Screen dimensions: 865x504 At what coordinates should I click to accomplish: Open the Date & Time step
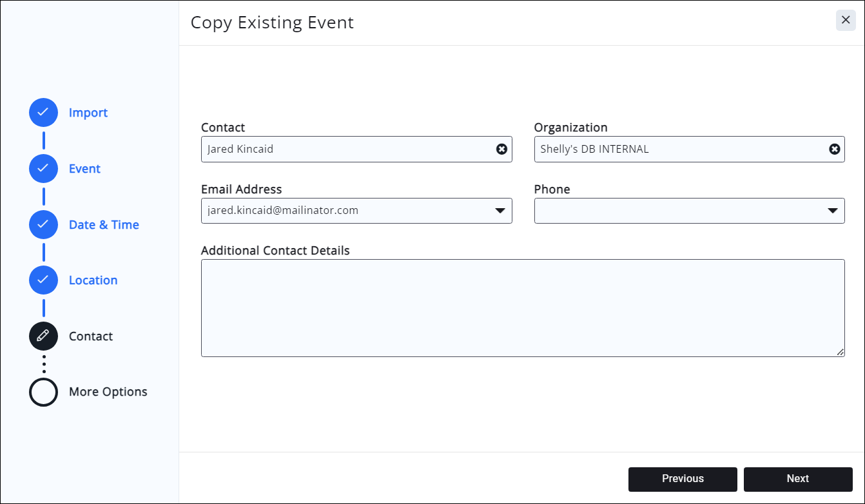pos(104,225)
